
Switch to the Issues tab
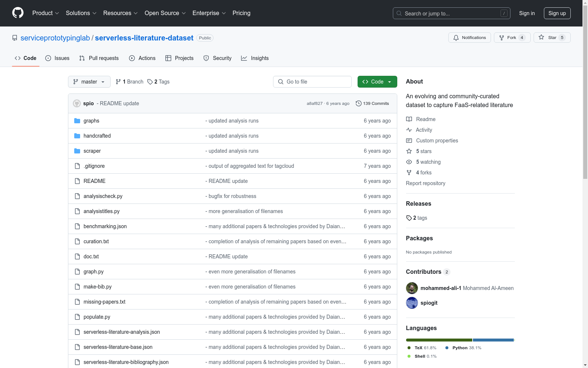click(57, 58)
